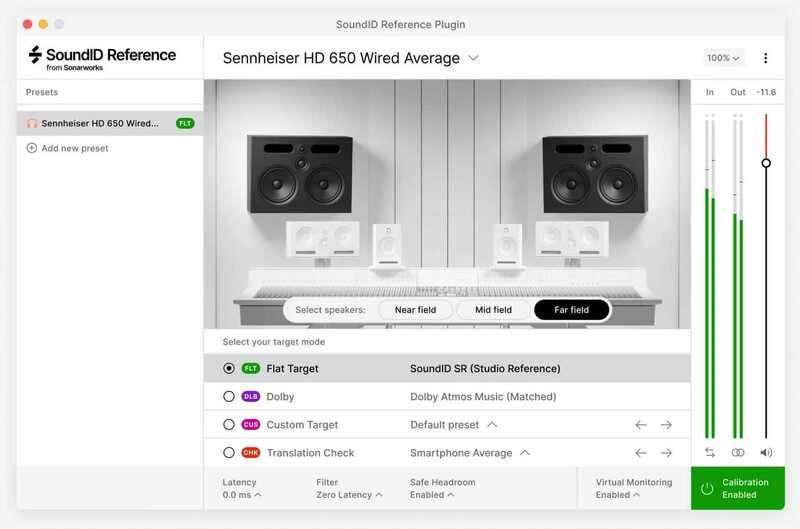
Task: Choose the Mid field speakers tab
Action: pos(493,310)
